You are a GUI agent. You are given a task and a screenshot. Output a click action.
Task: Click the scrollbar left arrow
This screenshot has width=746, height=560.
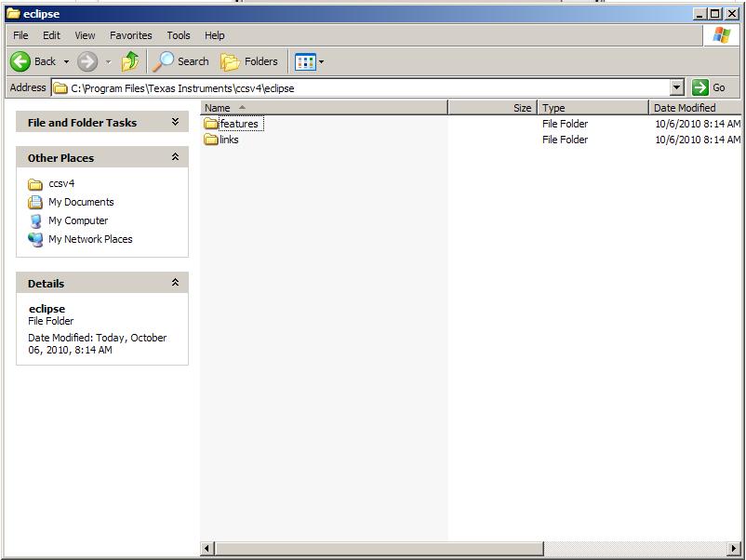click(x=206, y=549)
